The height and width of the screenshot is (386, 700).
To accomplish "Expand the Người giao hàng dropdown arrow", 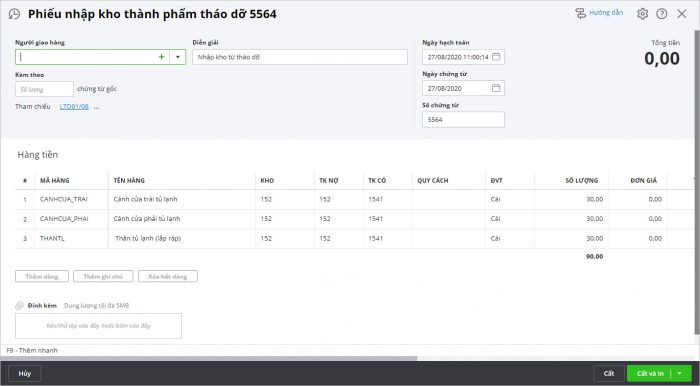I will pos(178,57).
